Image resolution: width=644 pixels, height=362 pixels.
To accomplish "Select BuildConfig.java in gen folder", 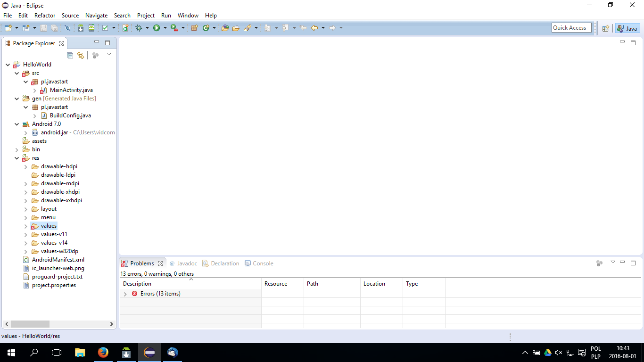I will [x=66, y=115].
